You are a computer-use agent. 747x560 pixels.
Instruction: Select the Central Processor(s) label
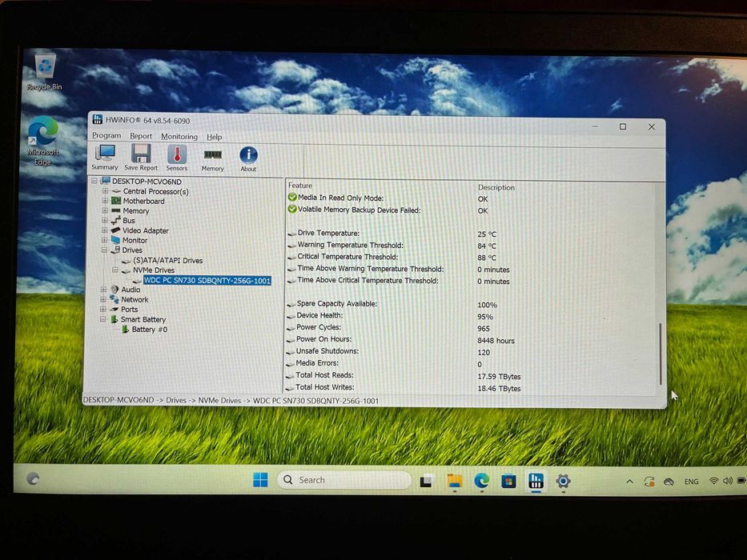click(156, 191)
